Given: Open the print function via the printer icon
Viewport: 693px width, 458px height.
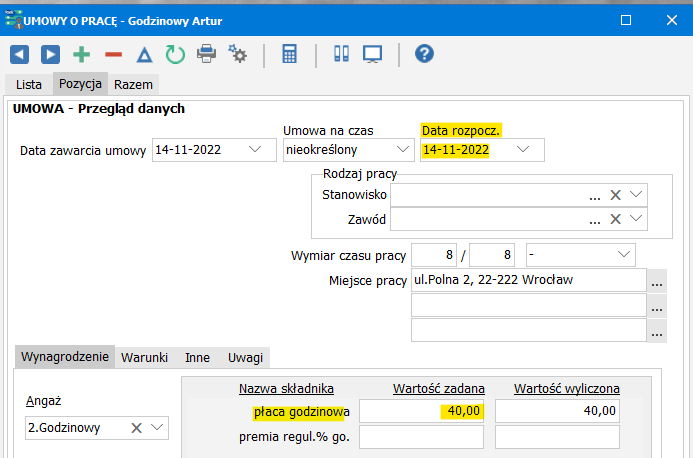Looking at the screenshot, I should tap(206, 54).
